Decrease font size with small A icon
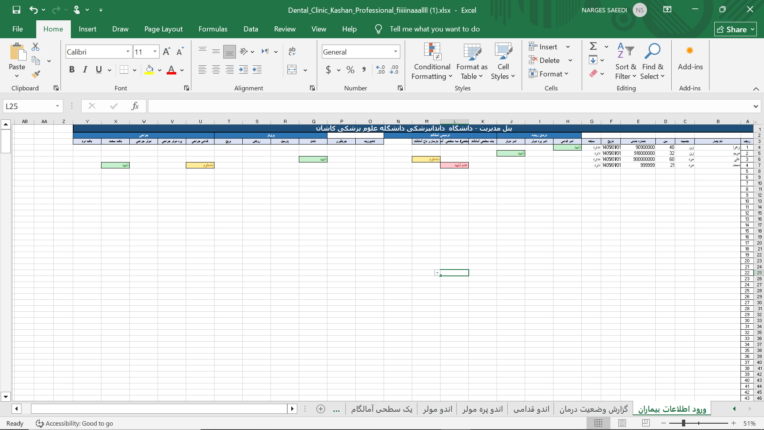The image size is (764, 430). pyautogui.click(x=180, y=52)
